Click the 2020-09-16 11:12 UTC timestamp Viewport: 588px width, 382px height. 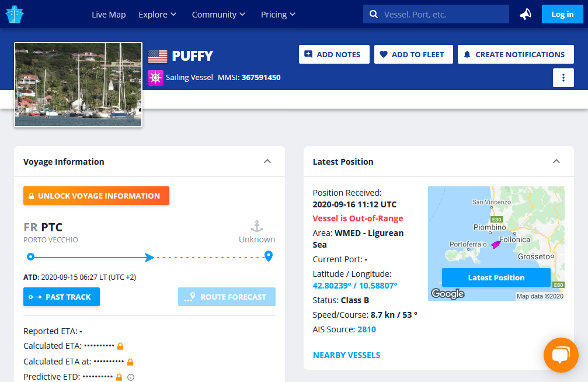point(354,204)
